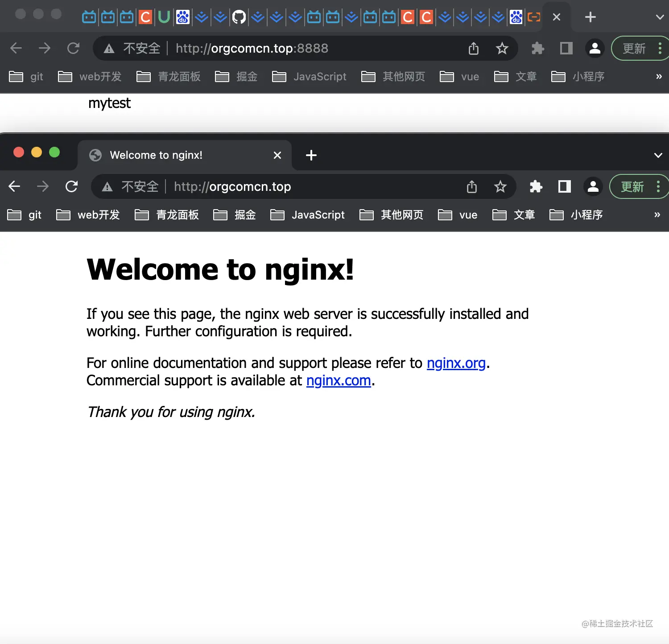Switch to the GitHub tab in back window
Image resolution: width=669 pixels, height=644 pixels.
tap(239, 17)
